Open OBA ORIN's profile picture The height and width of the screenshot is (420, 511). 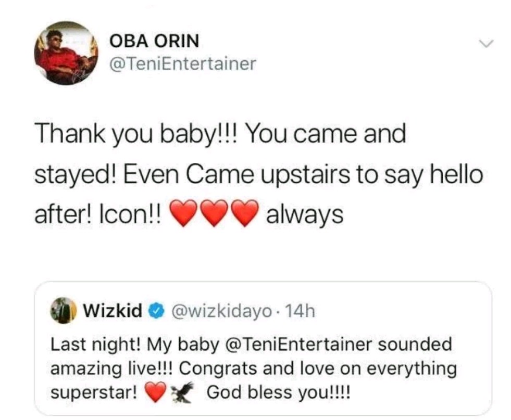coord(66,53)
